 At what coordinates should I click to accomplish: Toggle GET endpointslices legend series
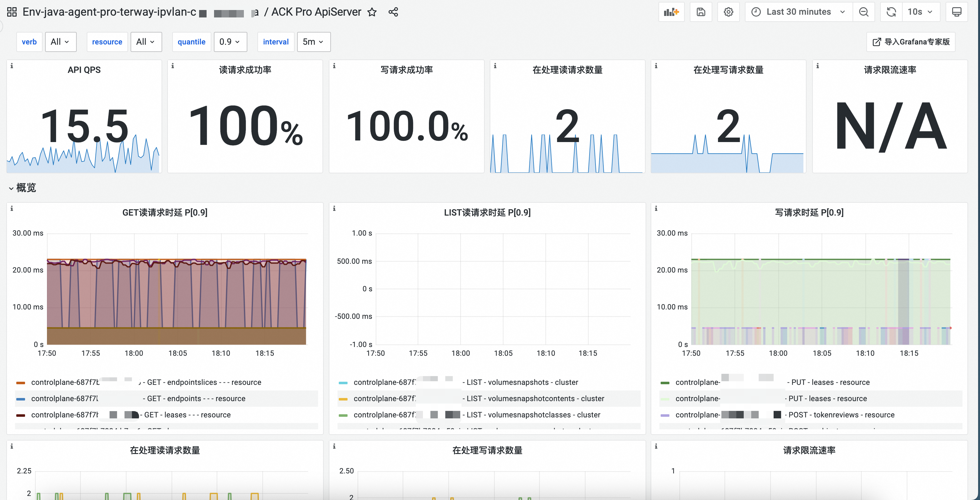coord(146,382)
